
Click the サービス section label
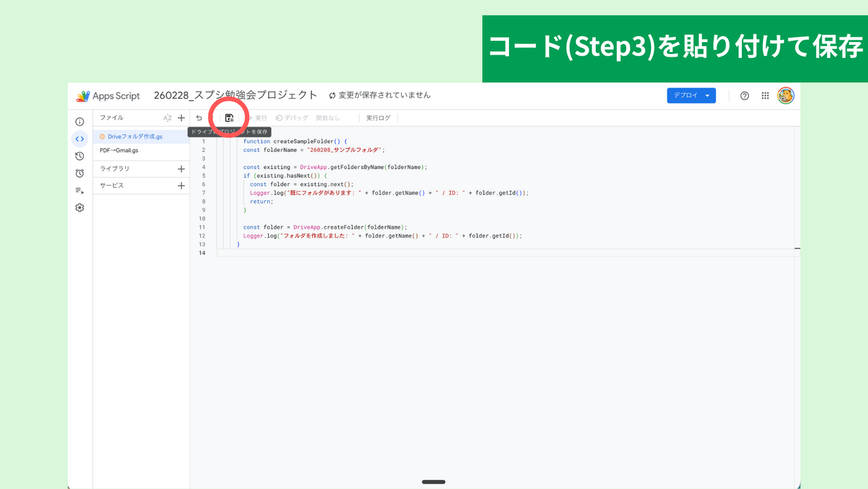pyautogui.click(x=112, y=186)
